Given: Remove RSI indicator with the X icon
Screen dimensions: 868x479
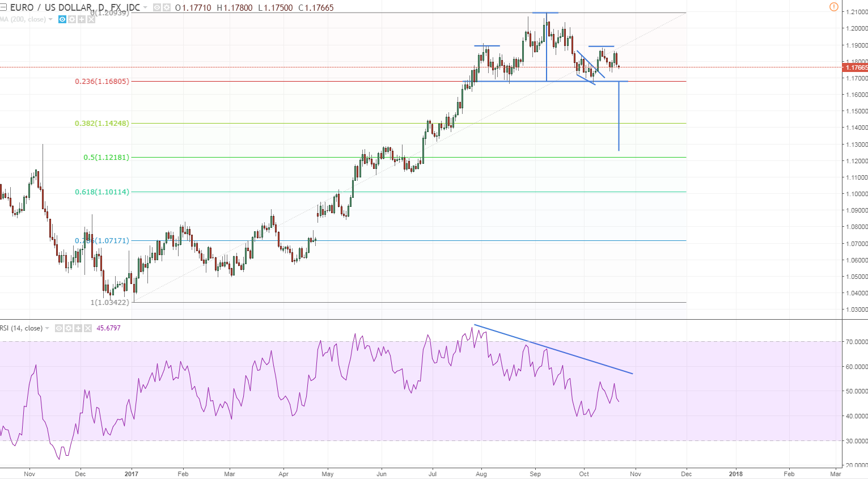Looking at the screenshot, I should 88,328.
